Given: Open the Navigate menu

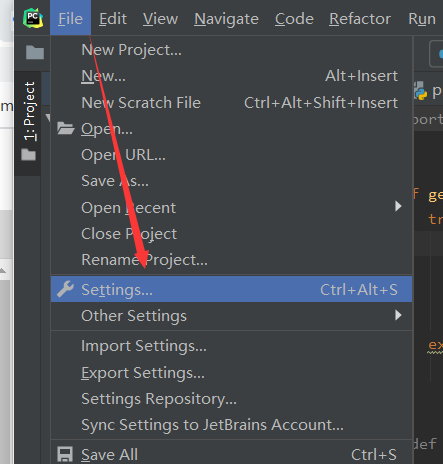Looking at the screenshot, I should (226, 19).
